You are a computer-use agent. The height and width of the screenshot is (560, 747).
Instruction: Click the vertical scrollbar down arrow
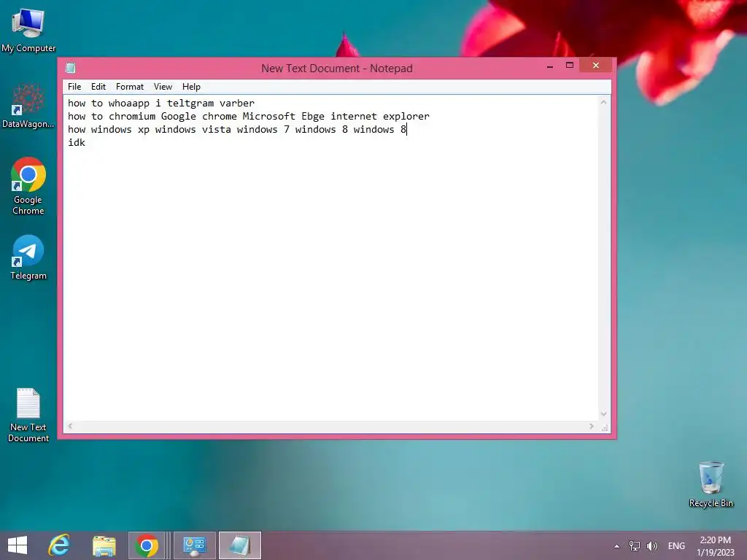click(x=603, y=414)
